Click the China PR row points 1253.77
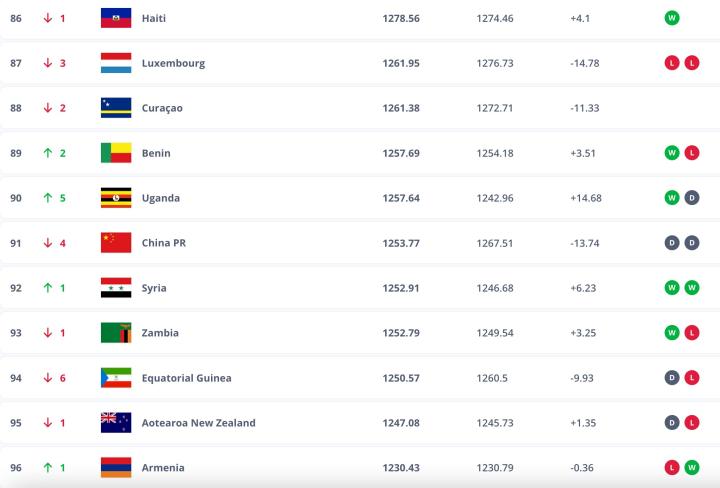This screenshot has height=488, width=720. (400, 243)
